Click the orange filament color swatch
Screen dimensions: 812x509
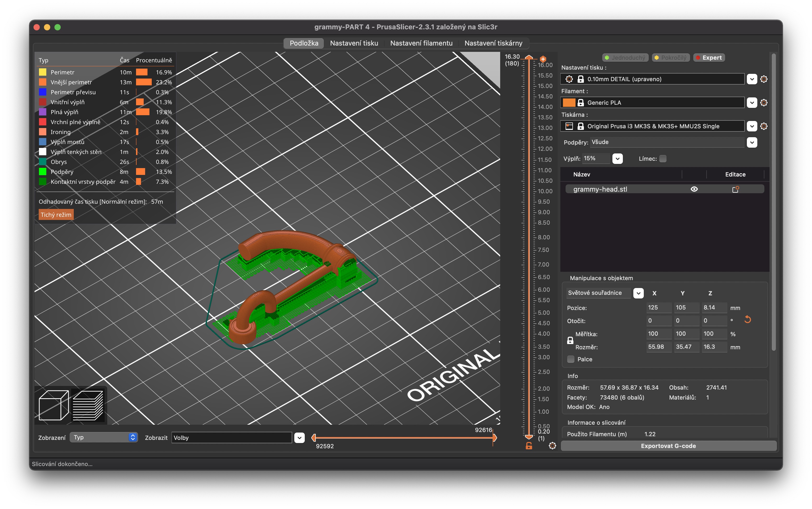pyautogui.click(x=569, y=103)
